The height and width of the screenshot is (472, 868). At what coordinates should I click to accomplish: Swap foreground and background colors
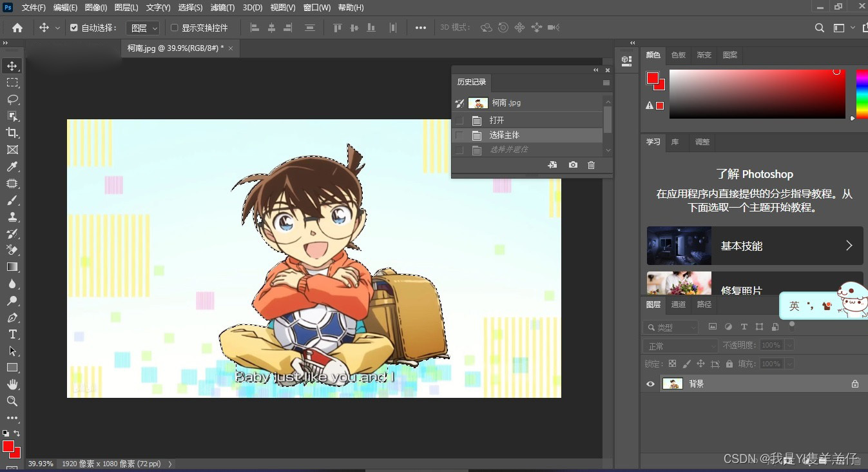(x=17, y=433)
